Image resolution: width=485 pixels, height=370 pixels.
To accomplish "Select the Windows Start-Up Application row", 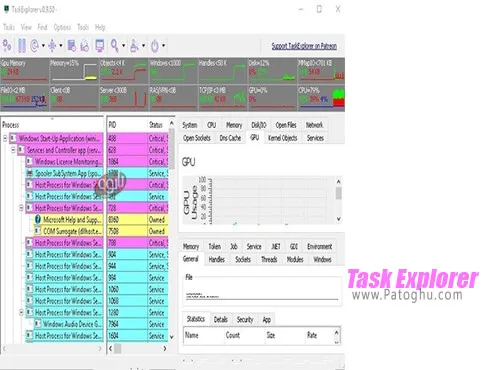I will tap(56, 138).
